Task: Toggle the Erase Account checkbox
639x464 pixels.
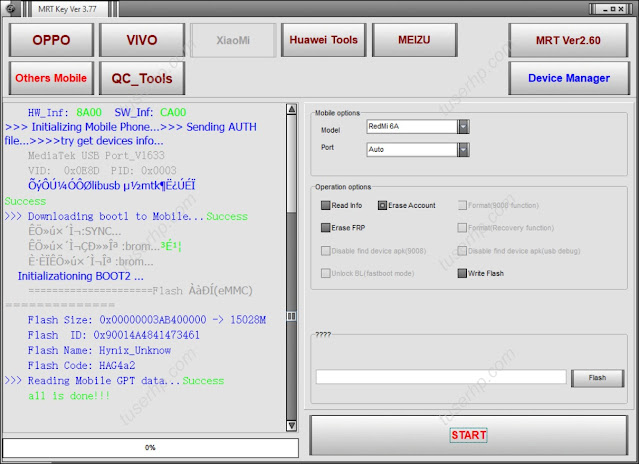Action: (x=382, y=205)
